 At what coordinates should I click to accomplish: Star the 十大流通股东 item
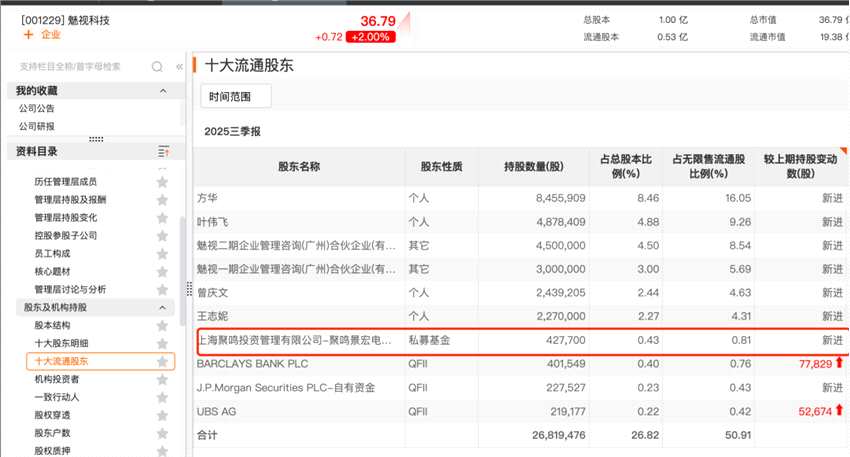[162, 361]
